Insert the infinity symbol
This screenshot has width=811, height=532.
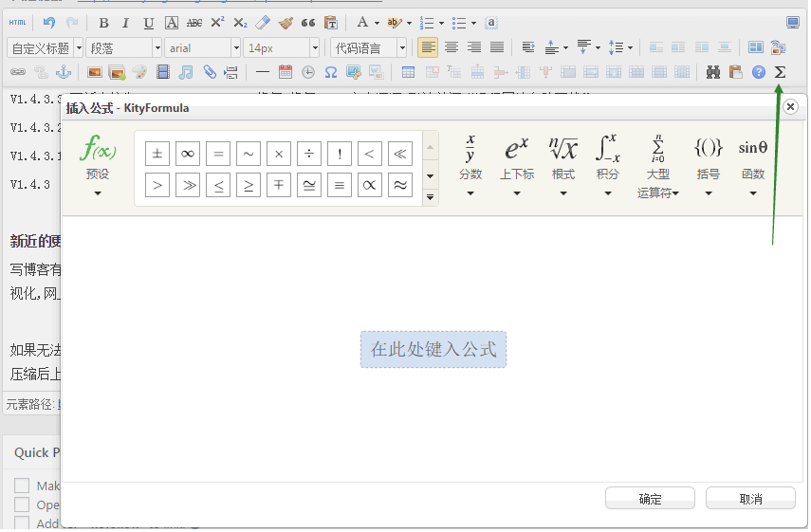point(188,154)
